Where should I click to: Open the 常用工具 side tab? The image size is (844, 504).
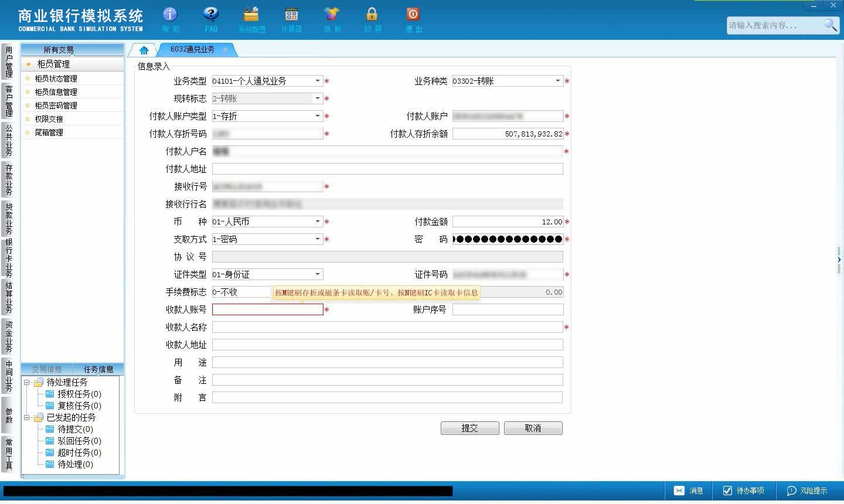(x=9, y=454)
